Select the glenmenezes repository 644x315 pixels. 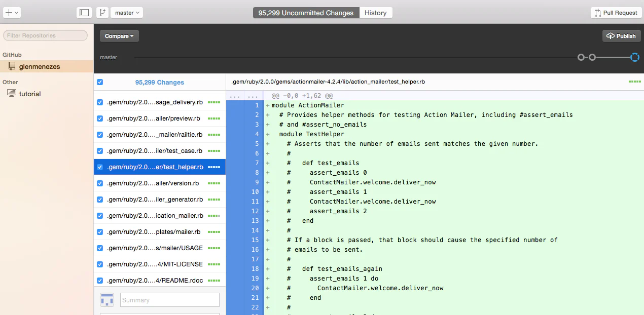pyautogui.click(x=47, y=66)
